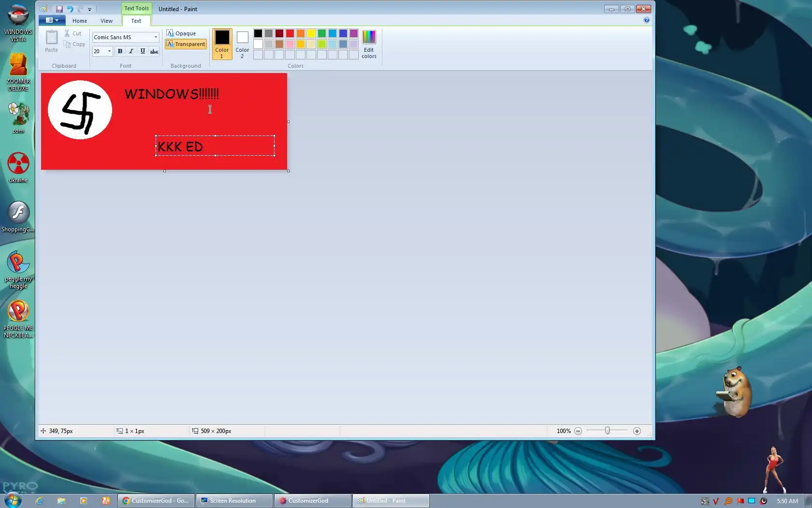Toggle Underline formatting
Image resolution: width=812 pixels, height=508 pixels.
click(x=143, y=51)
